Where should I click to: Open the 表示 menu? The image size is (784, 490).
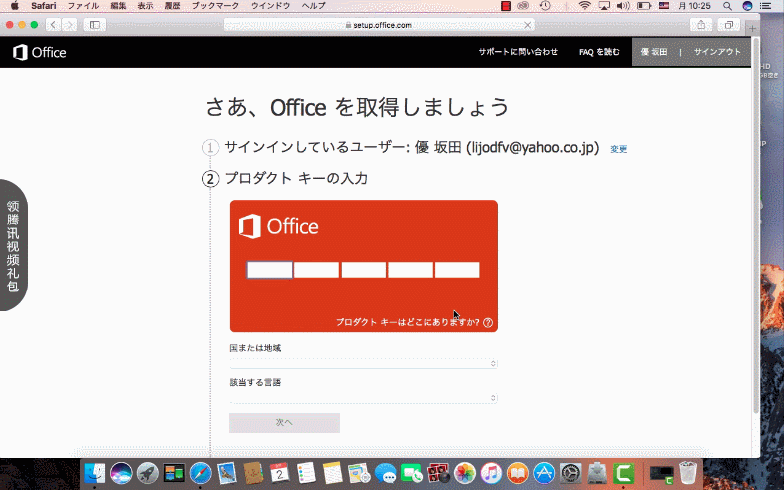[146, 6]
